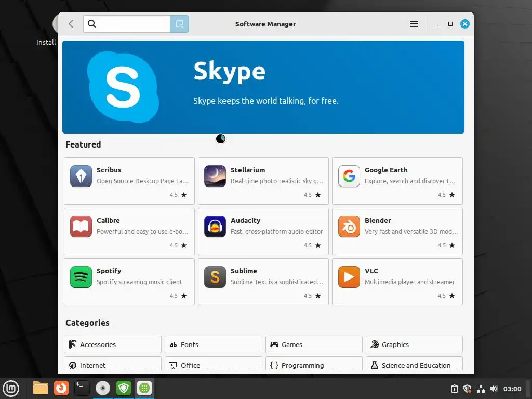This screenshot has width=532, height=399.
Task: Click the disc installer taskbar item
Action: 103,388
